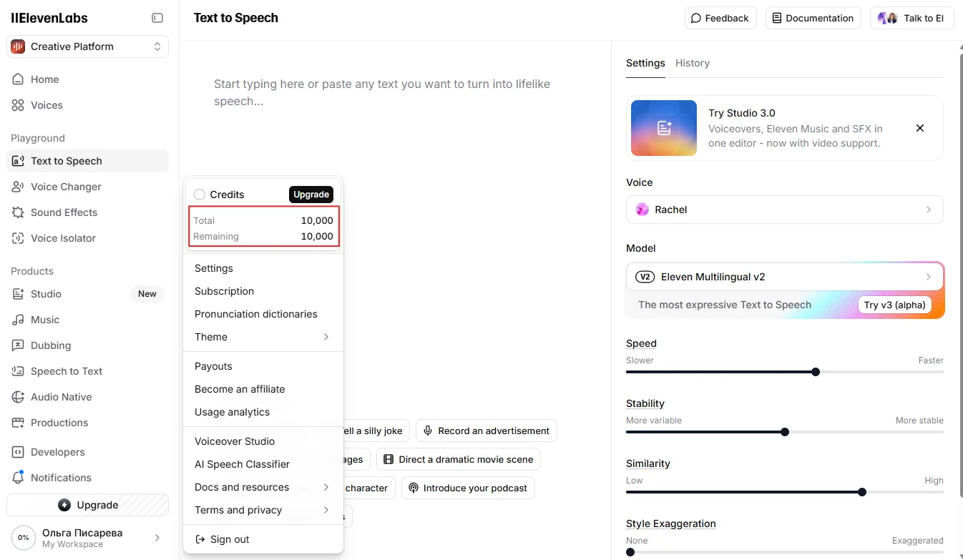Switch to the Settings tab in right panel
This screenshot has width=963, height=560.
tap(645, 63)
